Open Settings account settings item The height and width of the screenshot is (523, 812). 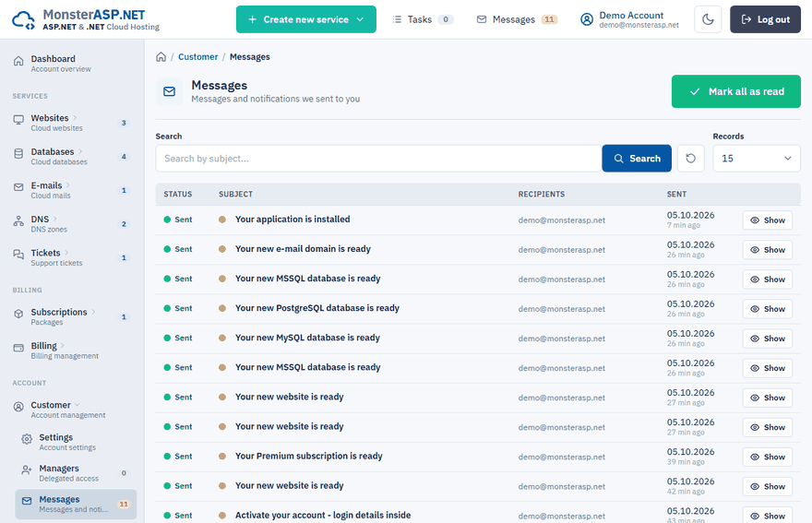(76, 442)
